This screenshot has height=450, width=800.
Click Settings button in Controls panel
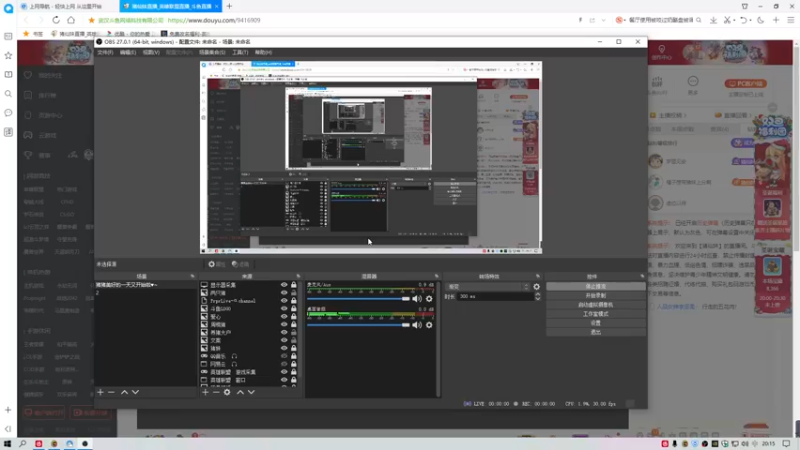coord(595,323)
